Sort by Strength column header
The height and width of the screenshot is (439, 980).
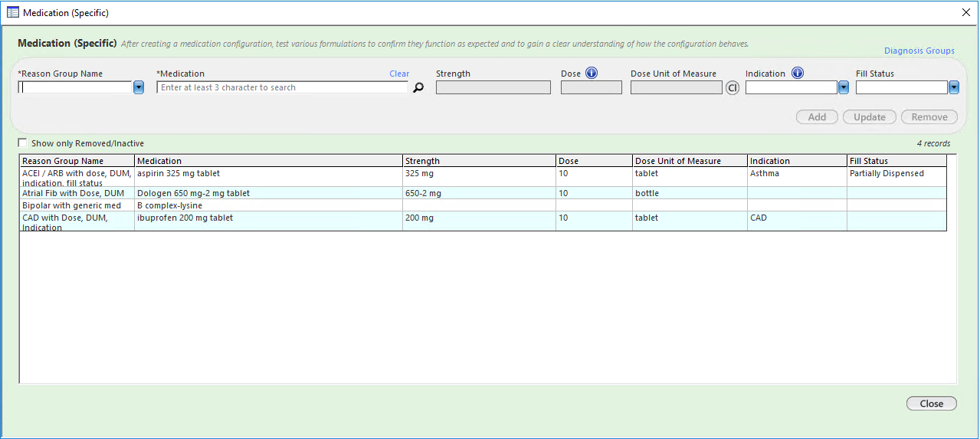(x=479, y=161)
